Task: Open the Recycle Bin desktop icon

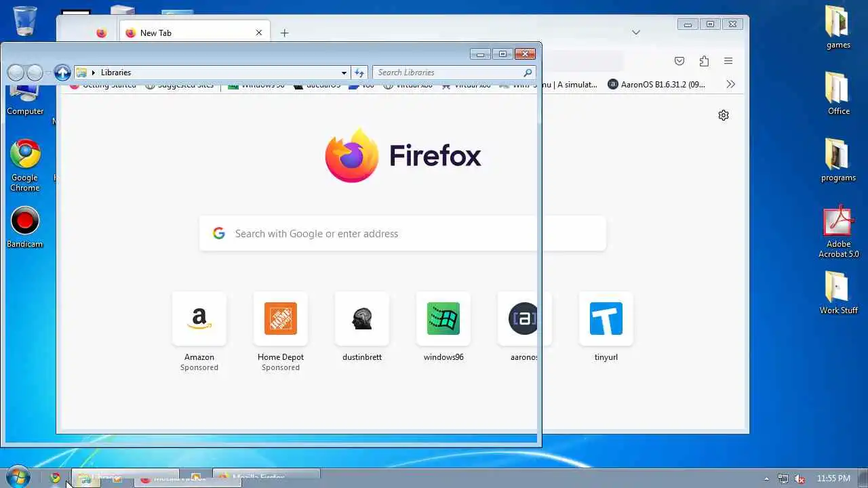Action: click(x=25, y=21)
